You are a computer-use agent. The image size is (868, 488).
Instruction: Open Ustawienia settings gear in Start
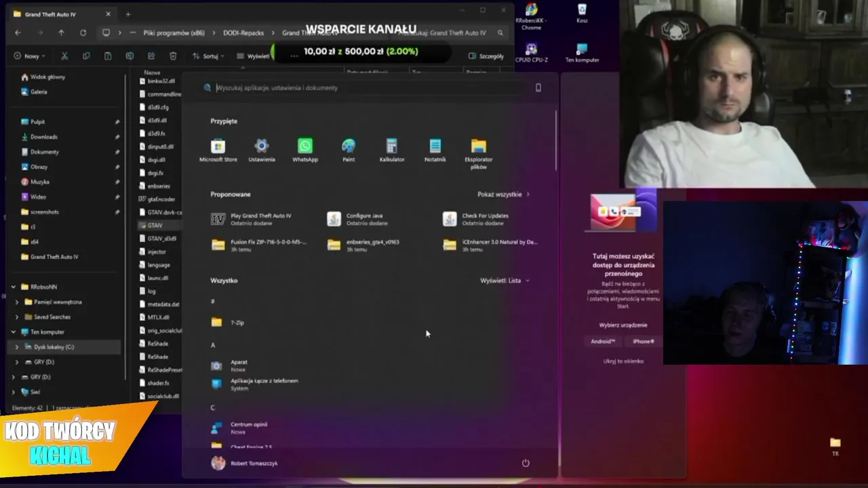262,151
